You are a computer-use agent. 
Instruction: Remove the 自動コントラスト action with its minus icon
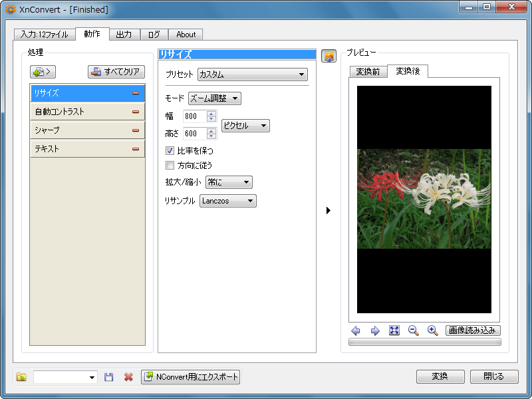pos(136,112)
